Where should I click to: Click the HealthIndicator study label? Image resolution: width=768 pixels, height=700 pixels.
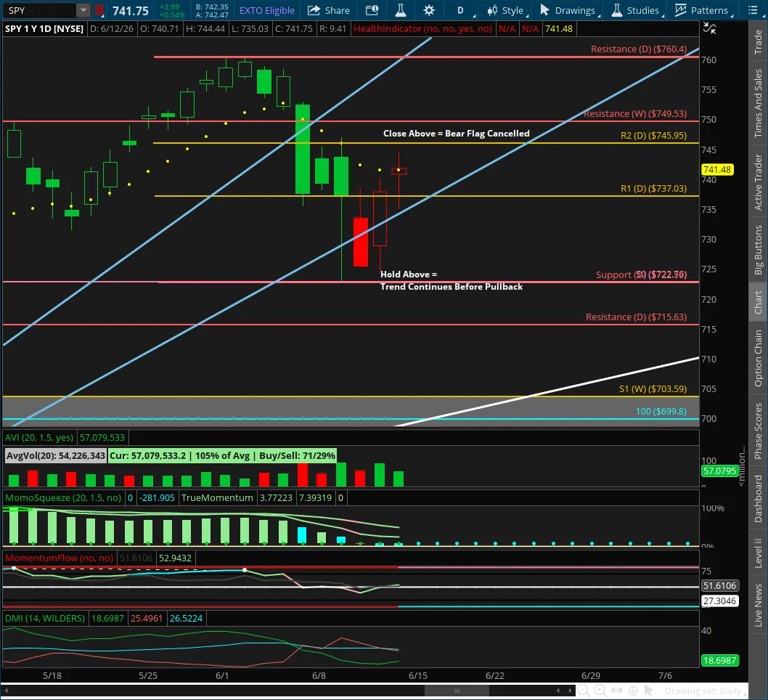(422, 29)
